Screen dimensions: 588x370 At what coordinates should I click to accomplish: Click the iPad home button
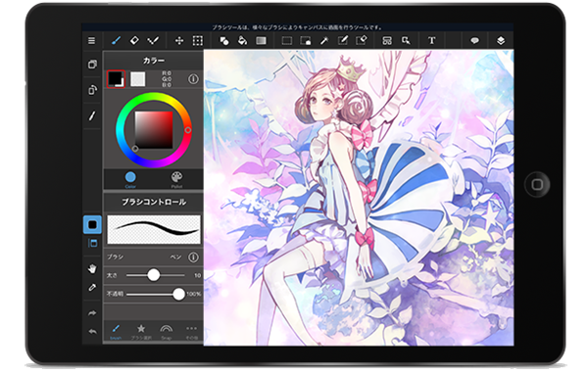pyautogui.click(x=537, y=184)
